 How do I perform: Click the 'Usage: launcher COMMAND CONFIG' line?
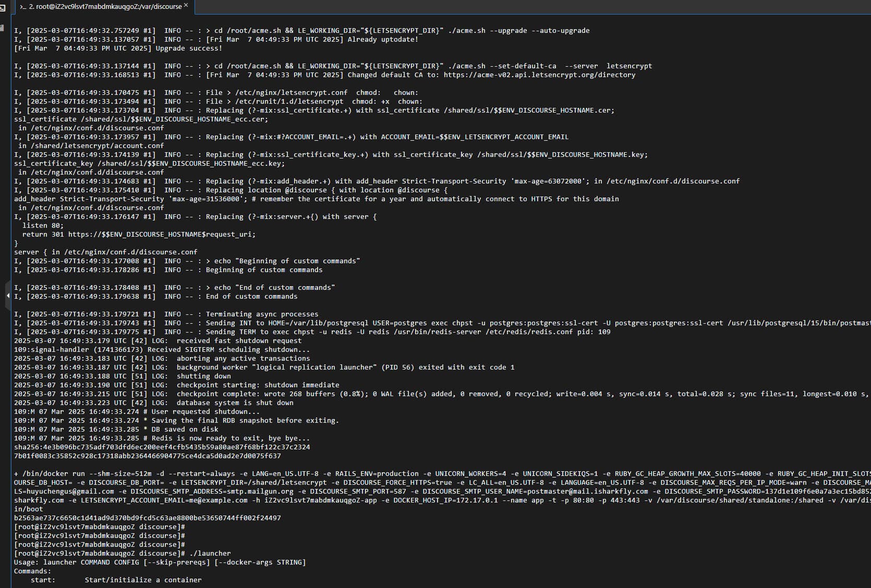[160, 562]
